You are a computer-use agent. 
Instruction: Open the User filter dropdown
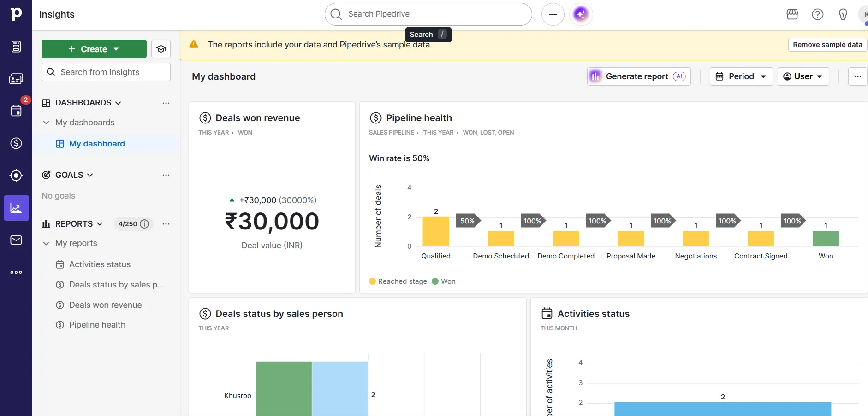(x=803, y=76)
